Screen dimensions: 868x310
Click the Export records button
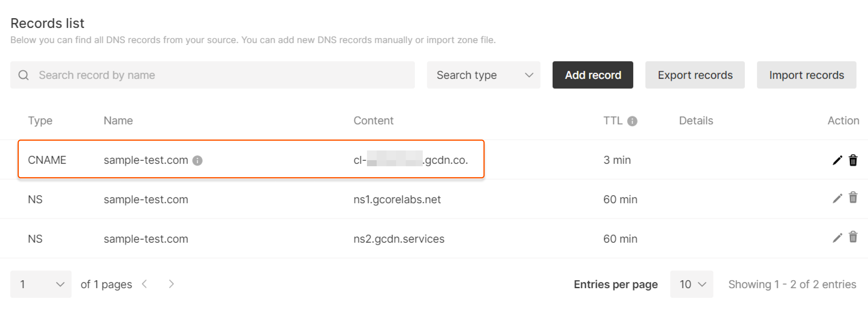coord(695,75)
